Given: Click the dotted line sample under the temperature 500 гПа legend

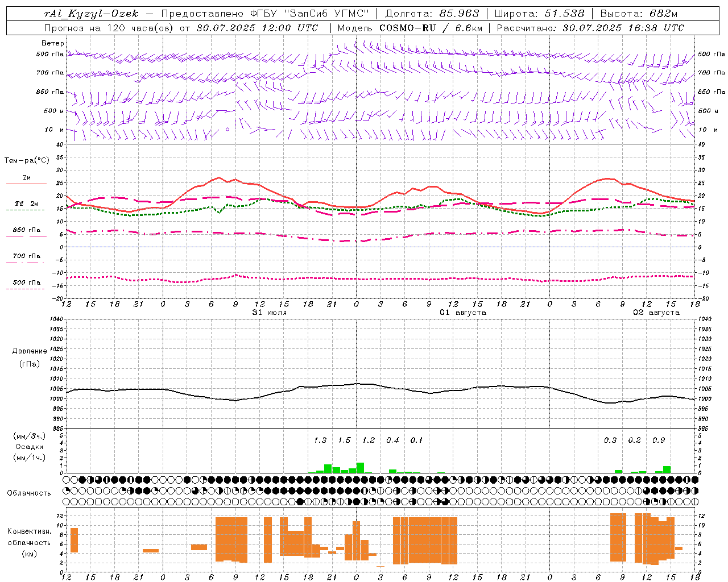Looking at the screenshot, I should (26, 289).
